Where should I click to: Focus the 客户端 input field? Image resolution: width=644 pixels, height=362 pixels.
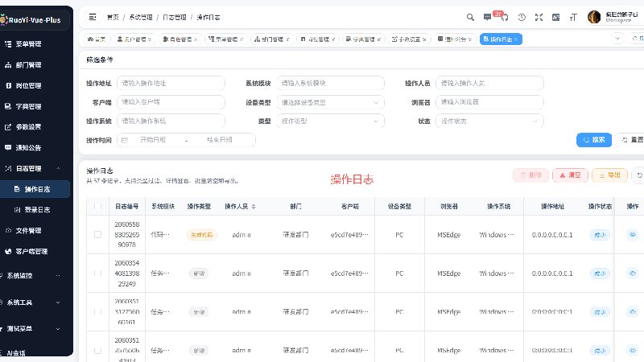tap(171, 102)
